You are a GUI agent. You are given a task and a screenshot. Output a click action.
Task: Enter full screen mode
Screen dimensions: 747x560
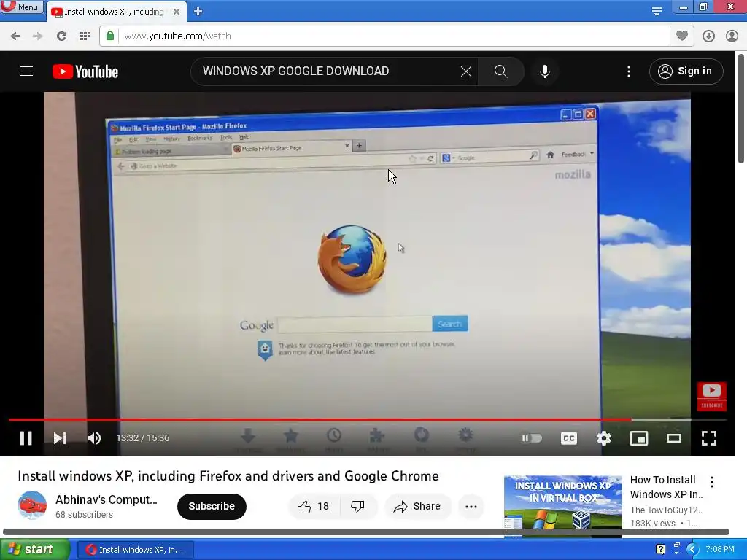pyautogui.click(x=709, y=438)
